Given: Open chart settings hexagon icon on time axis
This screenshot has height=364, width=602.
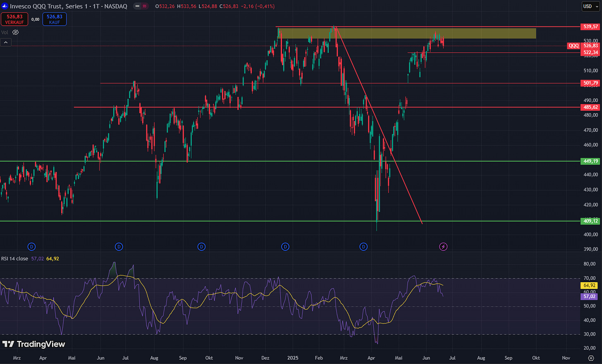Looking at the screenshot, I should pyautogui.click(x=591, y=358).
